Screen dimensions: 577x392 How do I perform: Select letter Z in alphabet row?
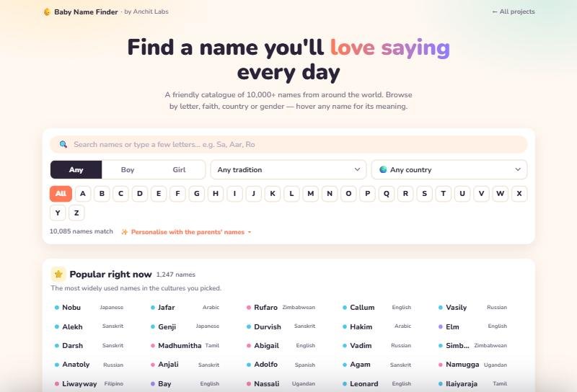pos(76,213)
